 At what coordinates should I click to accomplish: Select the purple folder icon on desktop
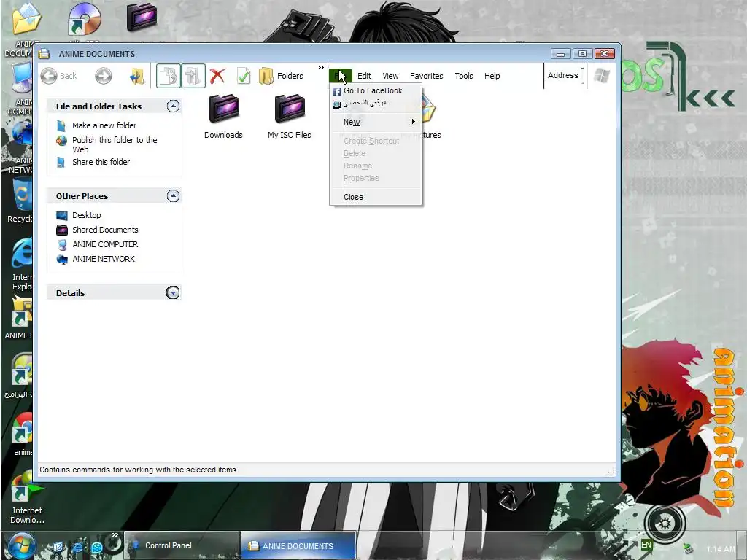tap(142, 17)
